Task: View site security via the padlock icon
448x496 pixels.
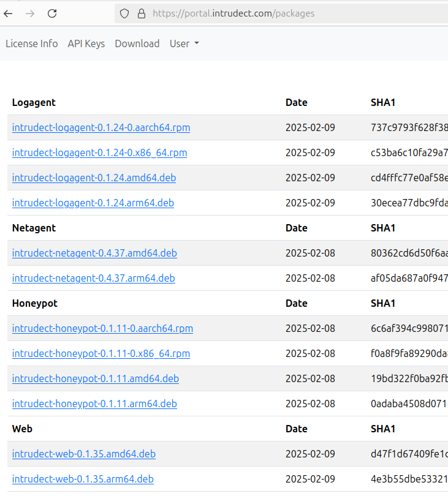Action: (142, 13)
